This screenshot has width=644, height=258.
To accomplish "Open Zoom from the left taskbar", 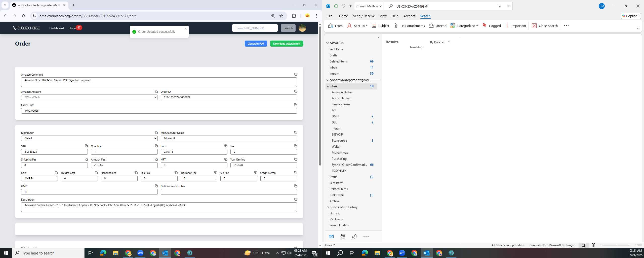I will (140, 253).
